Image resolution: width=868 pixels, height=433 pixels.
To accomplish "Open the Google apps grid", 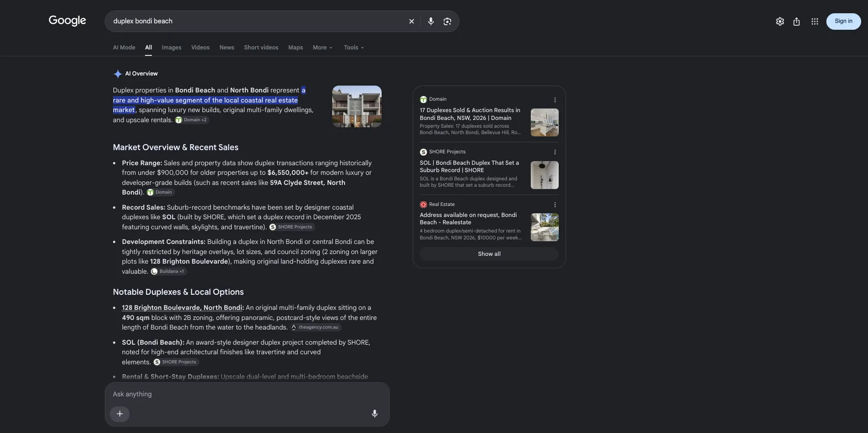I will point(814,22).
